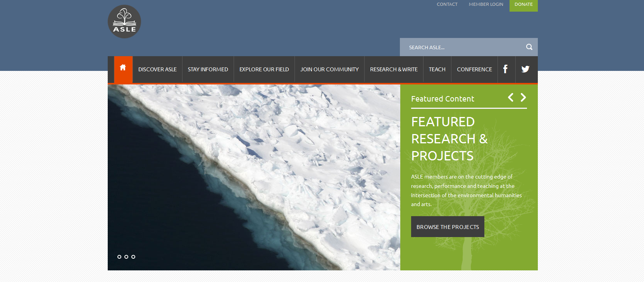Open the Conference menu
The height and width of the screenshot is (282, 644).
point(474,69)
